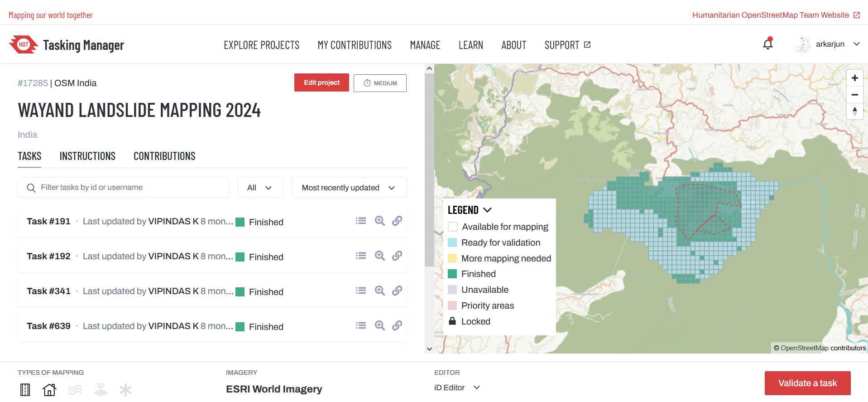868x402 pixels.
Task: Expand the arkarjun user menu
Action: coord(856,44)
